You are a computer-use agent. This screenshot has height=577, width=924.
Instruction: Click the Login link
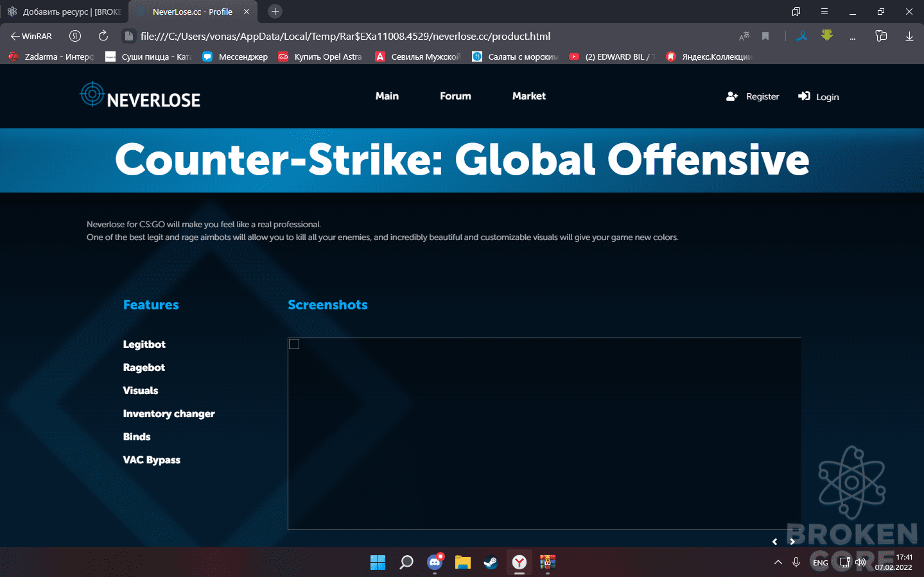tap(819, 96)
